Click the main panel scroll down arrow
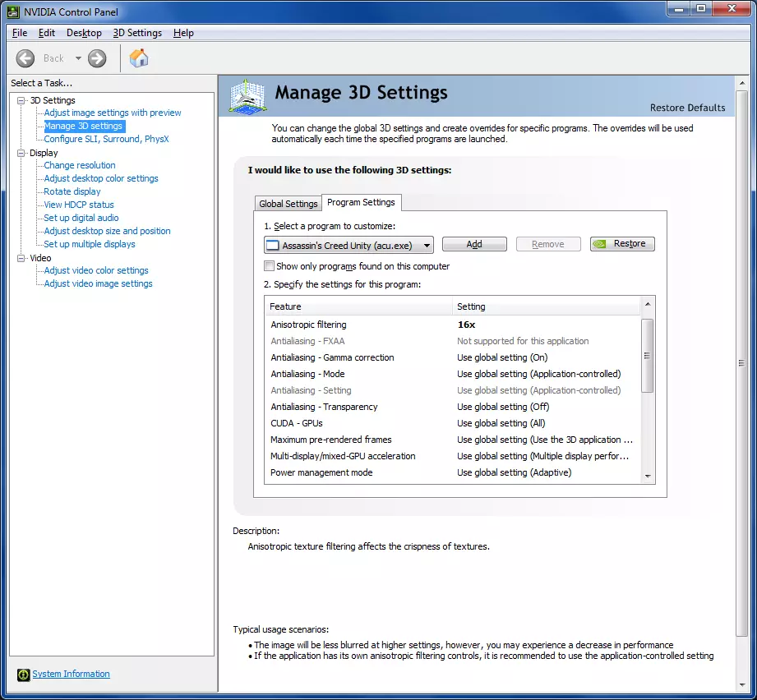Viewport: 757px width, 700px height. pos(741,685)
